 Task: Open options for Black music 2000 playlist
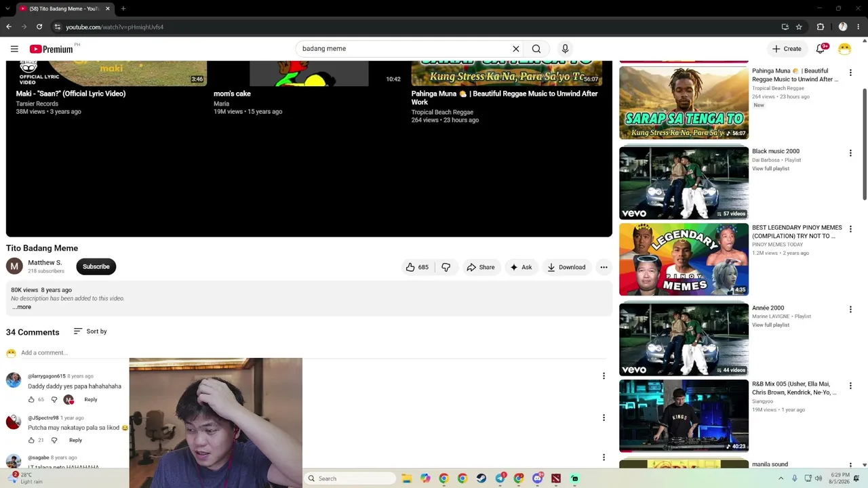(850, 153)
